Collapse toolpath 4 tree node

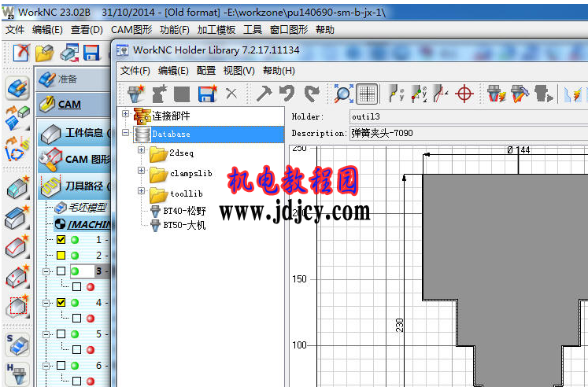coord(46,303)
